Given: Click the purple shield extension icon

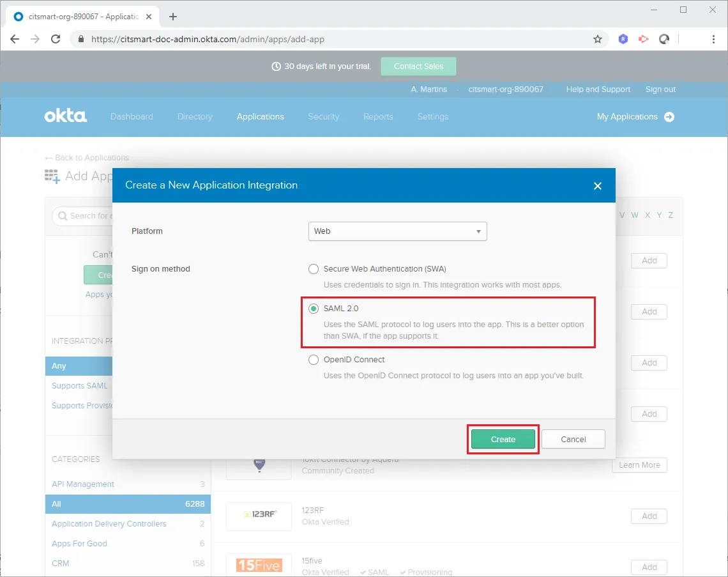Looking at the screenshot, I should (x=623, y=39).
